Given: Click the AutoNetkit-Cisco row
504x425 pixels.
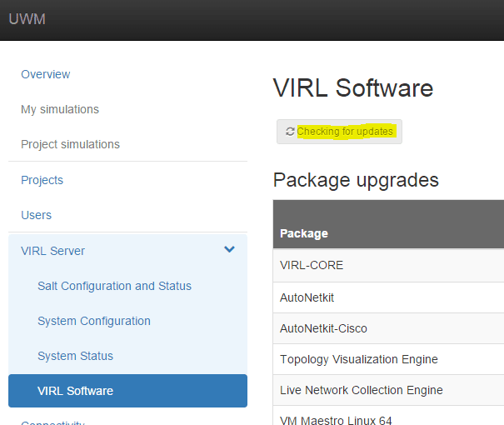Looking at the screenshot, I should click(323, 328).
